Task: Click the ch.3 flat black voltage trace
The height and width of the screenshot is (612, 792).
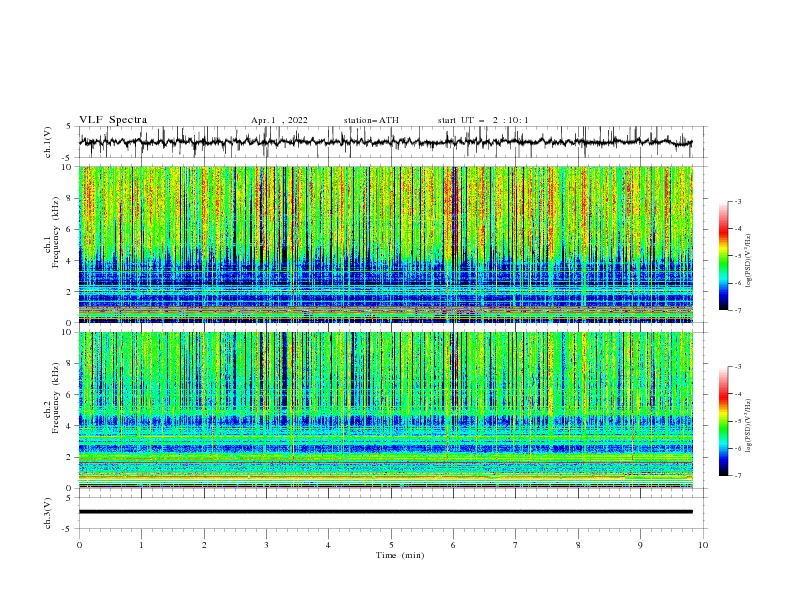Action: click(386, 512)
